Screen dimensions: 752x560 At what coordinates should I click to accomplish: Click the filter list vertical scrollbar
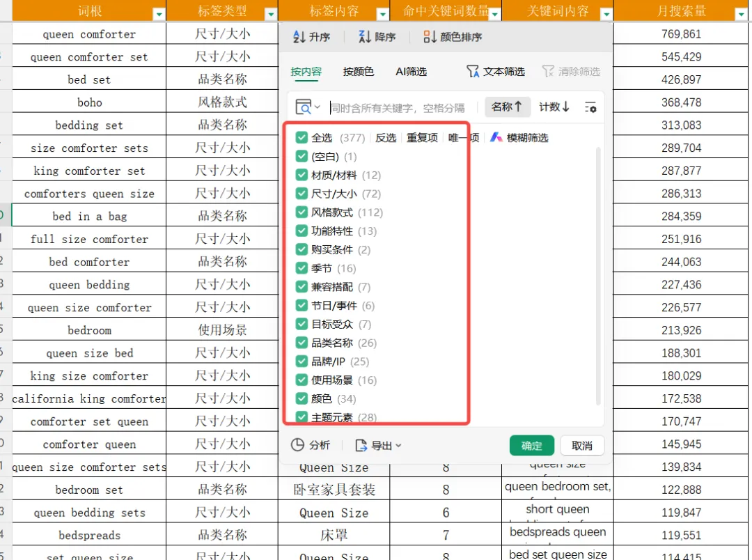(598, 277)
